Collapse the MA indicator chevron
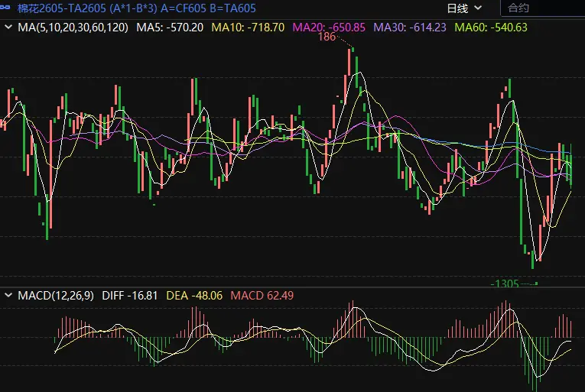 click(8, 27)
